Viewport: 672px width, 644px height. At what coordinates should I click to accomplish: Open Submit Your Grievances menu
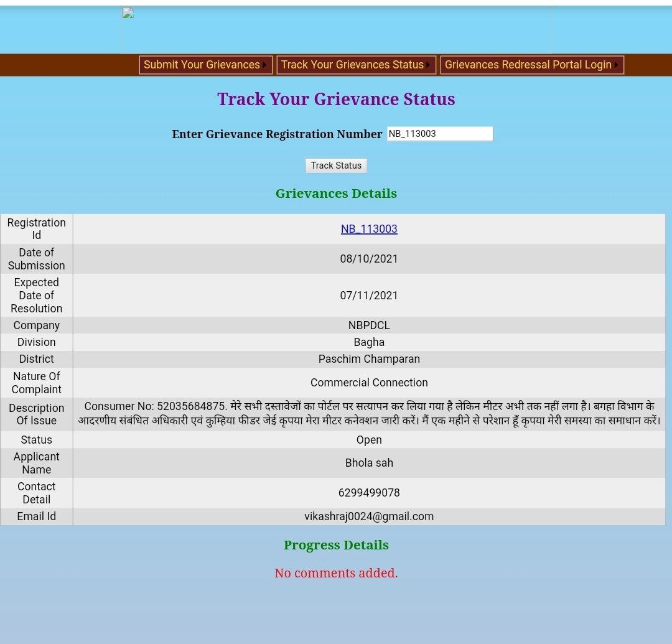pos(206,65)
